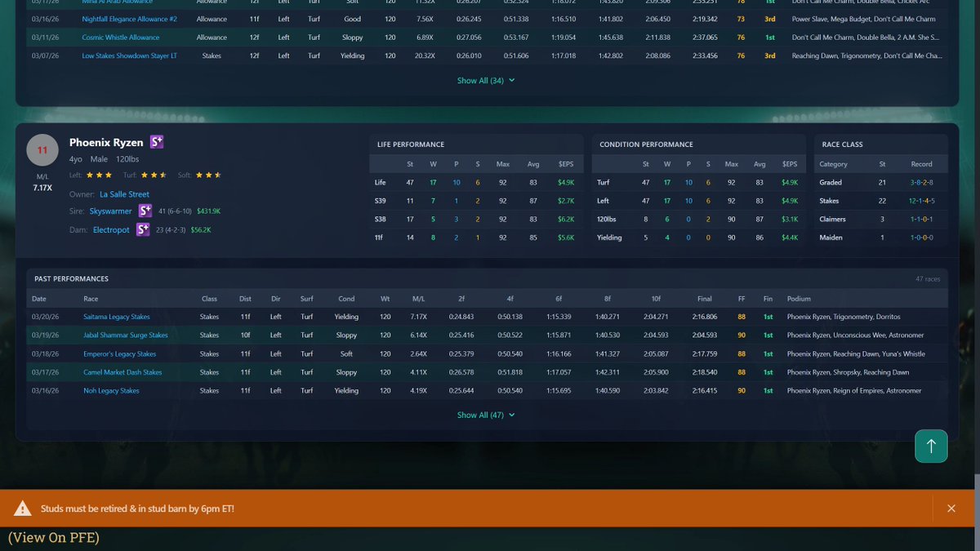Click the Past Performances section heading
This screenshot has width=980, height=551.
[70, 279]
